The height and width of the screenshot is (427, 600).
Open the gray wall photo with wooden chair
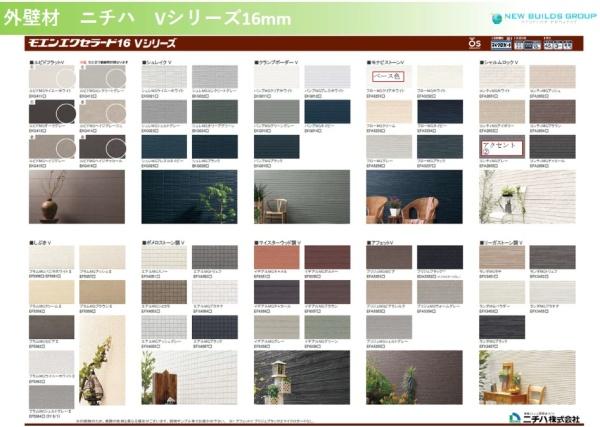[x=302, y=197]
